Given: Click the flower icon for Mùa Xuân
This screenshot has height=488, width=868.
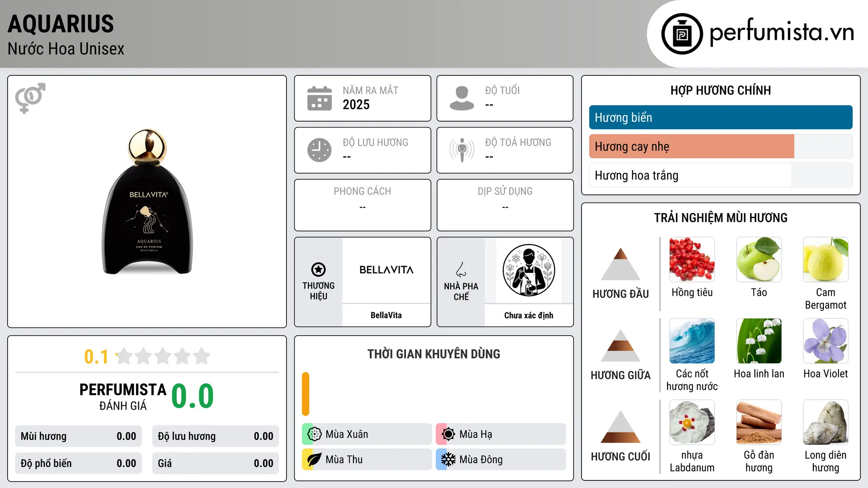Looking at the screenshot, I should (x=314, y=434).
